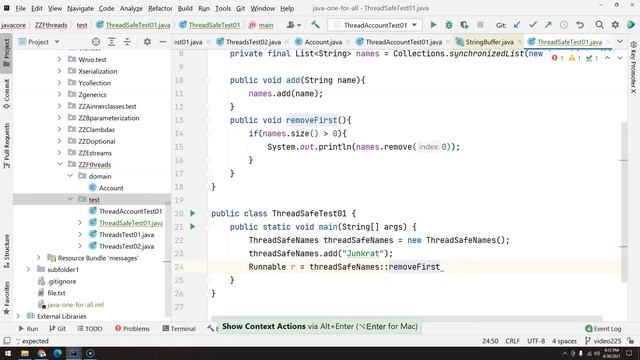Select opened file locate icon in Project panel
The width and height of the screenshot is (640, 360).
96,42
